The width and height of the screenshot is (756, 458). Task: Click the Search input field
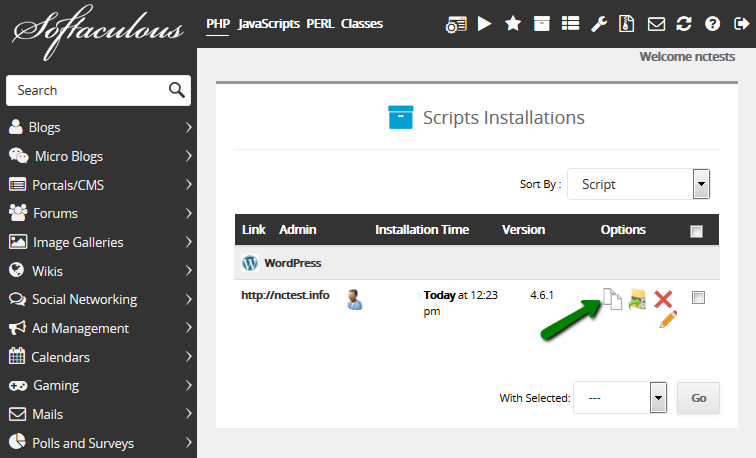(x=88, y=90)
